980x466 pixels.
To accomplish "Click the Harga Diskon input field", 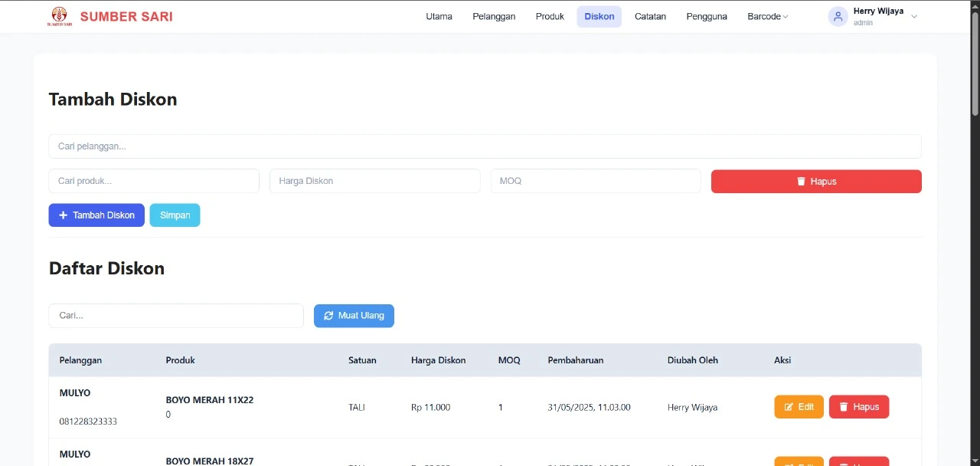I will 374,181.
